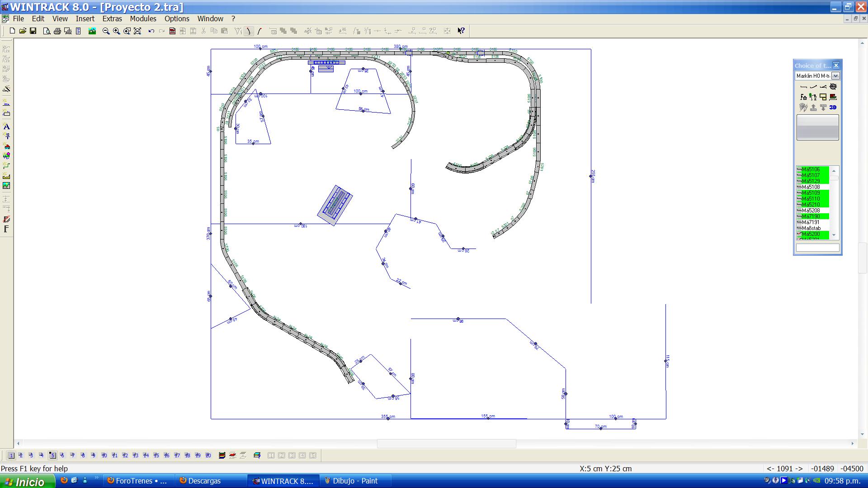The height and width of the screenshot is (488, 868).
Task: Open the Extras menu
Action: click(112, 19)
